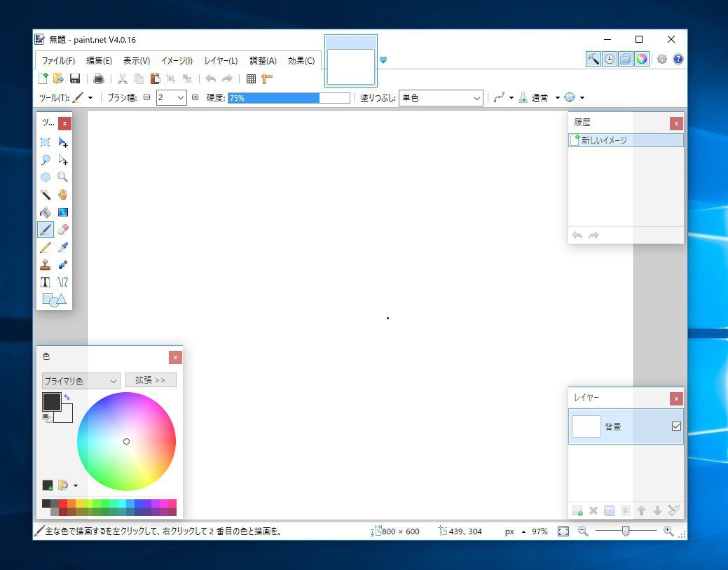Toggle the pixel grid view button

tap(251, 78)
